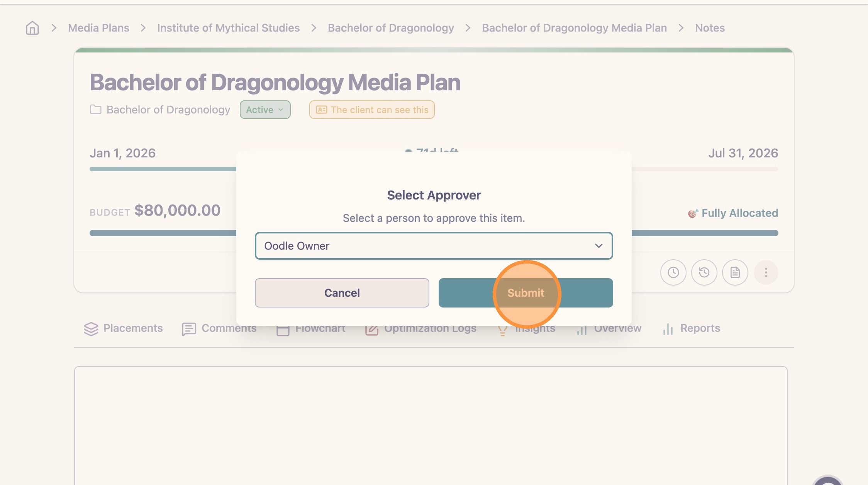868x485 pixels.
Task: Click the Jan 1, 2026 start date
Action: pos(122,153)
